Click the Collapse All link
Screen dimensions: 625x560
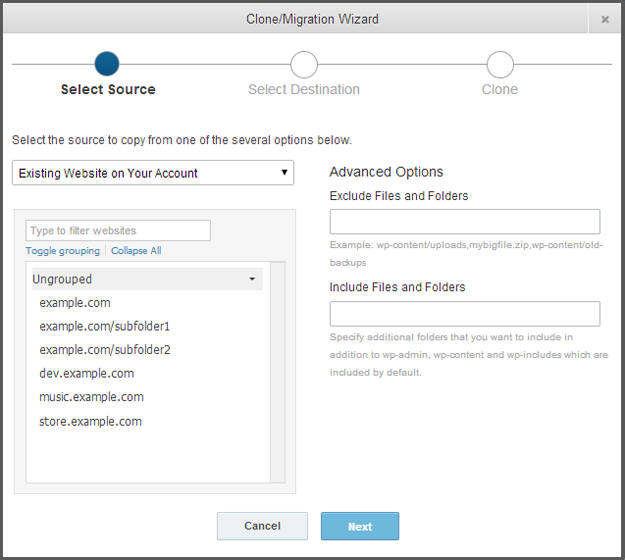(x=136, y=251)
